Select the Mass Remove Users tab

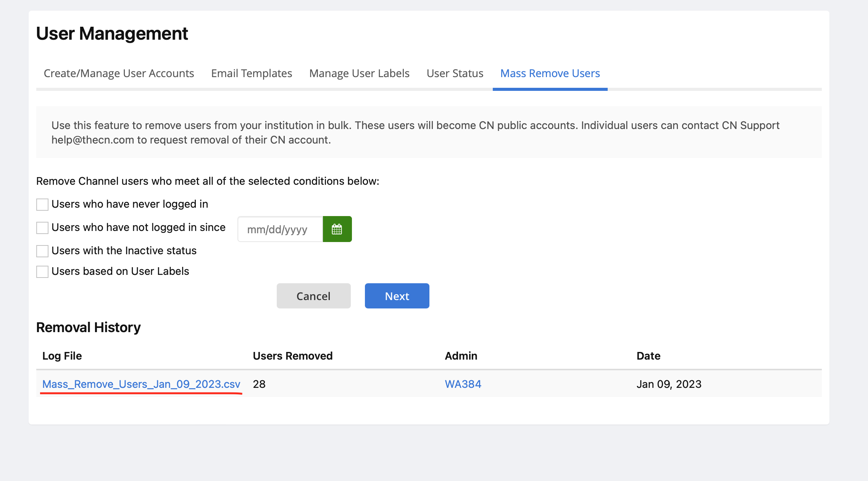[x=550, y=73]
